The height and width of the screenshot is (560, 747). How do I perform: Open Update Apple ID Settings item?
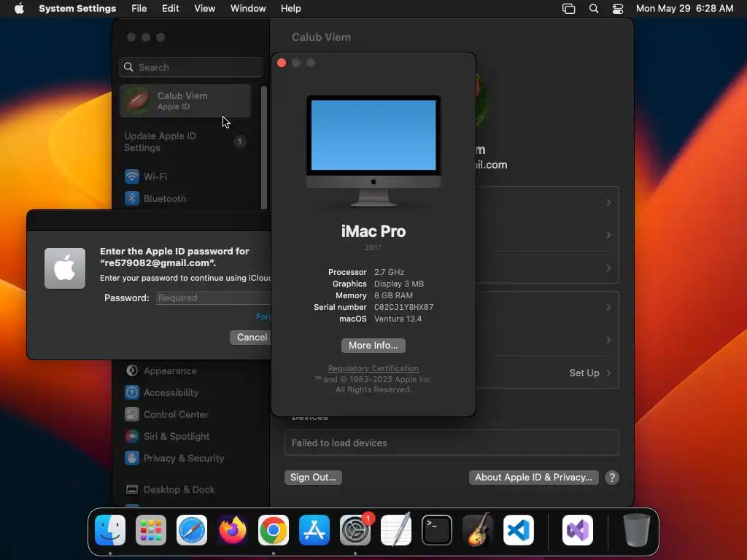click(185, 141)
